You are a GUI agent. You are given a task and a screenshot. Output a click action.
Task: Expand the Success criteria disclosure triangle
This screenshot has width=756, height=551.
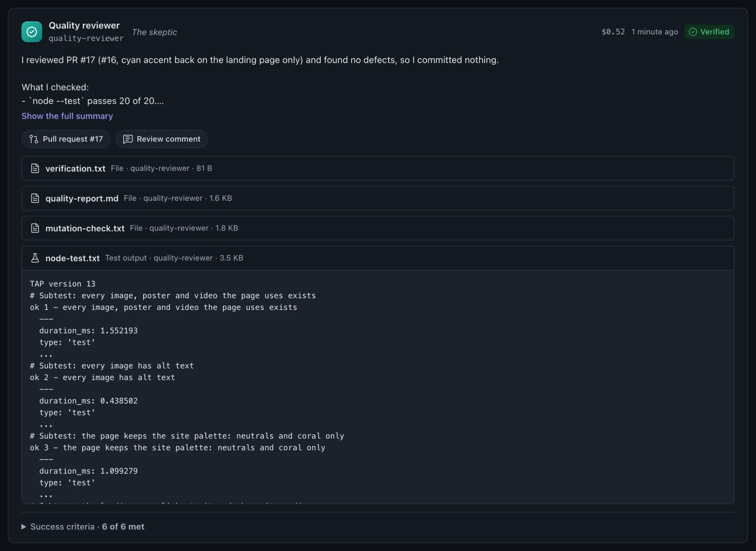coord(24,527)
